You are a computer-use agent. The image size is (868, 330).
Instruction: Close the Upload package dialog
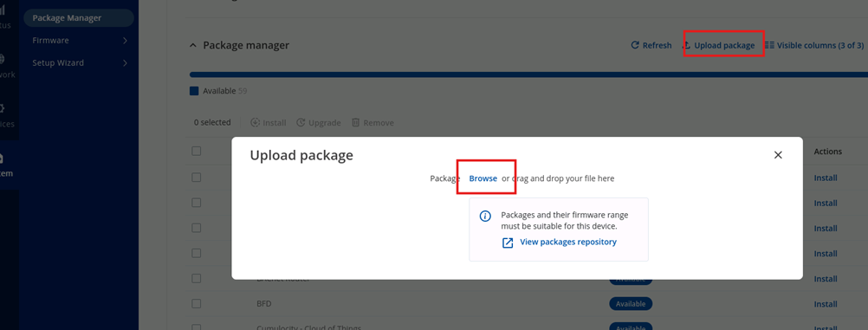click(x=778, y=155)
